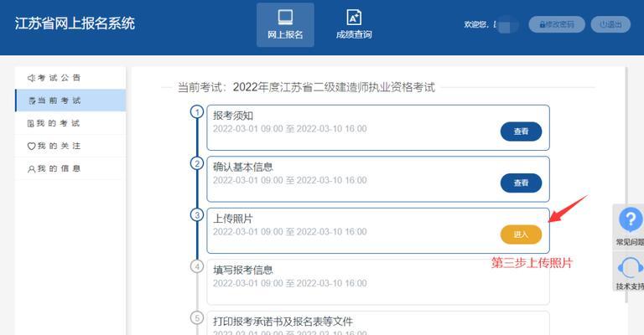
Task: Click the person icon beside 我的信息
Action: [x=31, y=169]
